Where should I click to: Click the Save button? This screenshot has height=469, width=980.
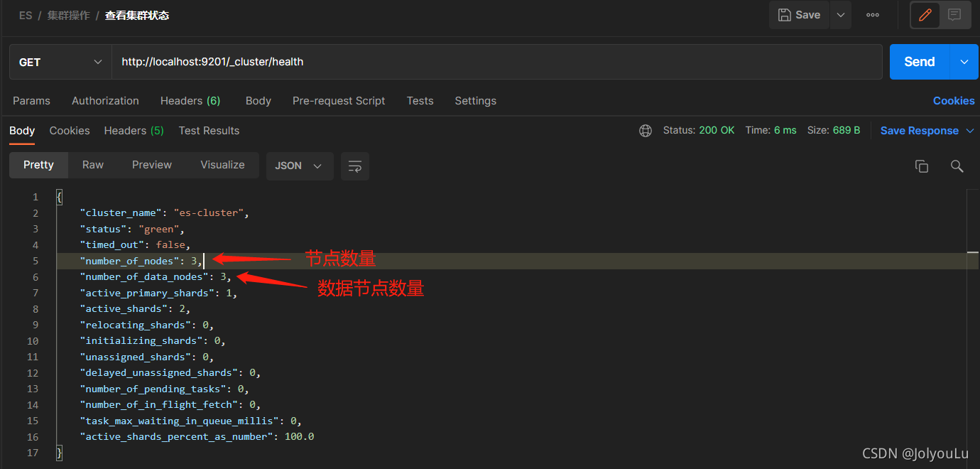pos(799,15)
